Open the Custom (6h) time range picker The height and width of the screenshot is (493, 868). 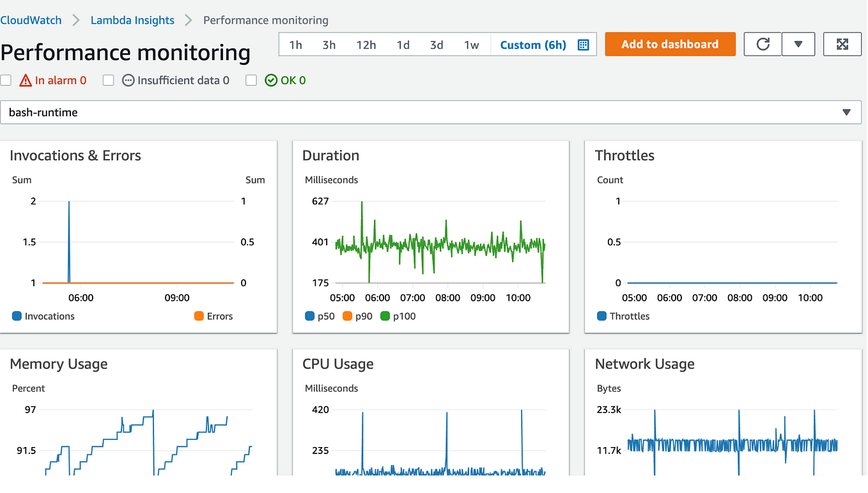tap(532, 45)
